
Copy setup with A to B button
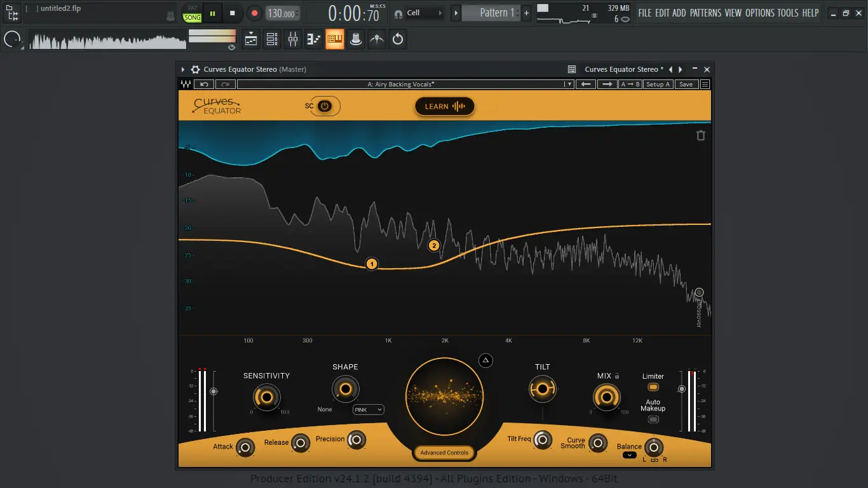click(x=630, y=84)
